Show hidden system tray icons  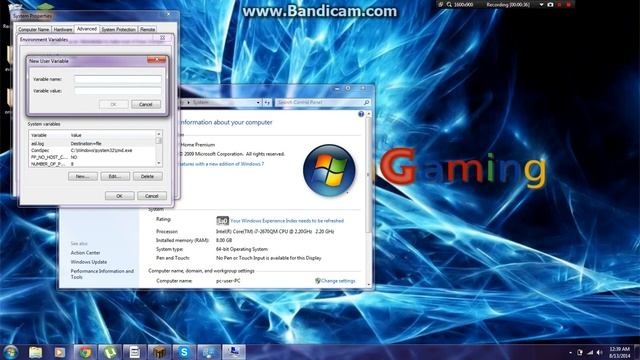(570, 352)
